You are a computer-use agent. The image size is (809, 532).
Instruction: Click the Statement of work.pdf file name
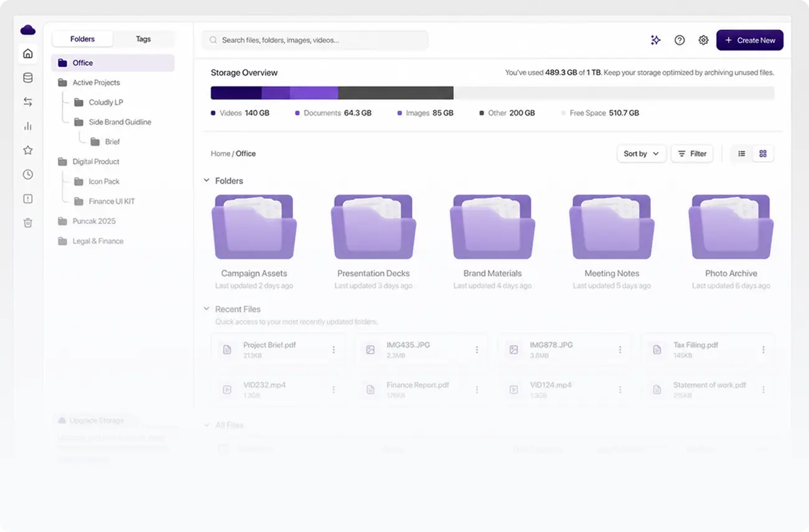coord(709,385)
